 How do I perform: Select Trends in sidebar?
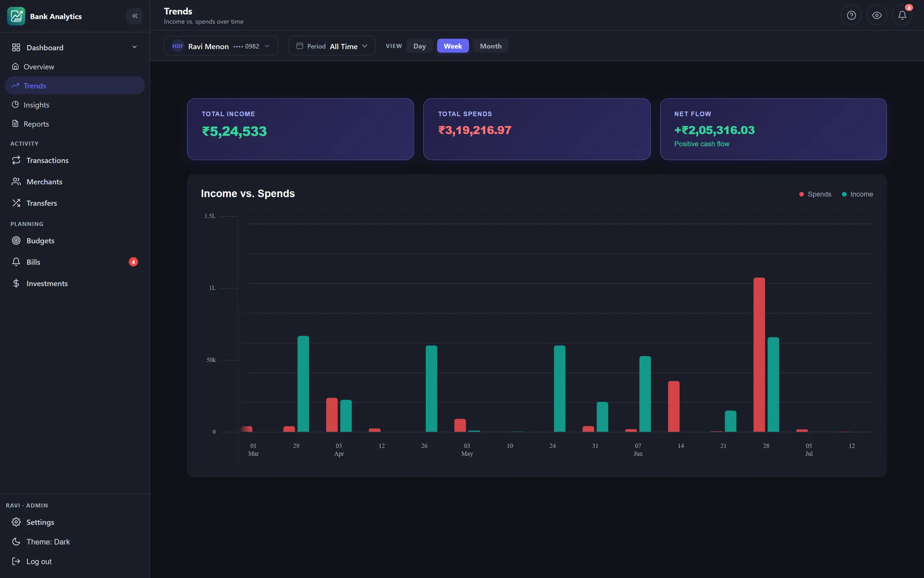pyautogui.click(x=75, y=86)
